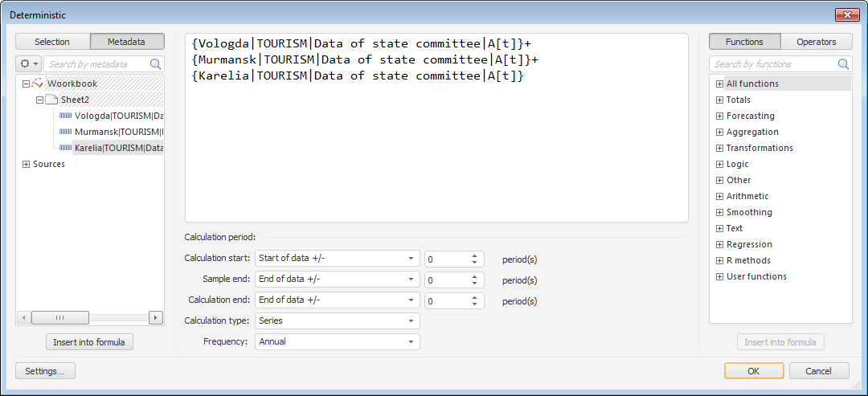Image resolution: width=868 pixels, height=396 pixels.
Task: Open the Frequency dropdown
Action: (x=337, y=342)
